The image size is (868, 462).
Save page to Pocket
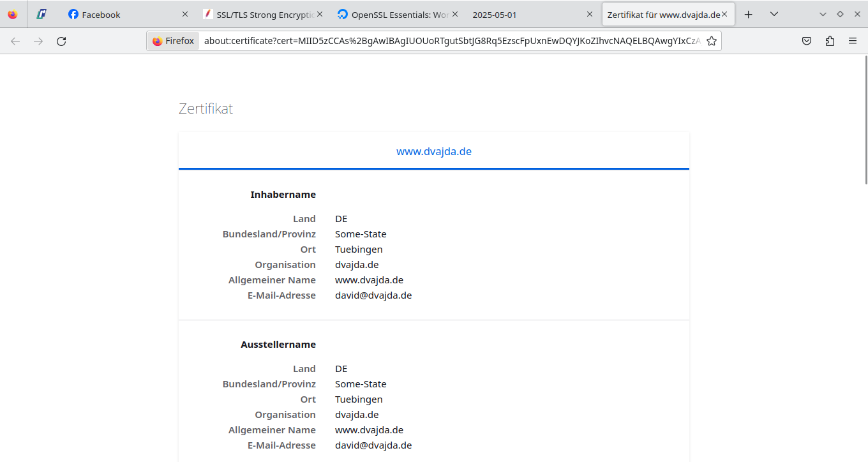coord(807,41)
